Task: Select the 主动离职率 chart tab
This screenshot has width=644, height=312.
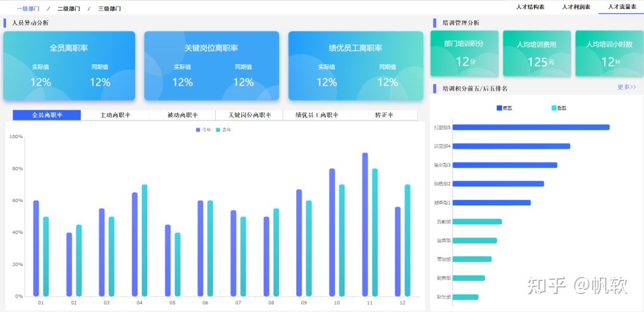Action: click(114, 115)
